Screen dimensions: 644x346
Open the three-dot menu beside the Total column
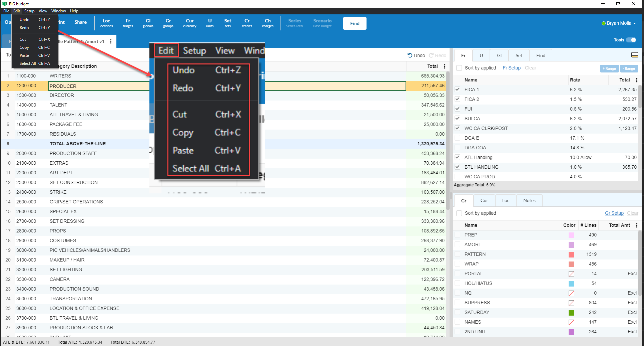coord(445,66)
